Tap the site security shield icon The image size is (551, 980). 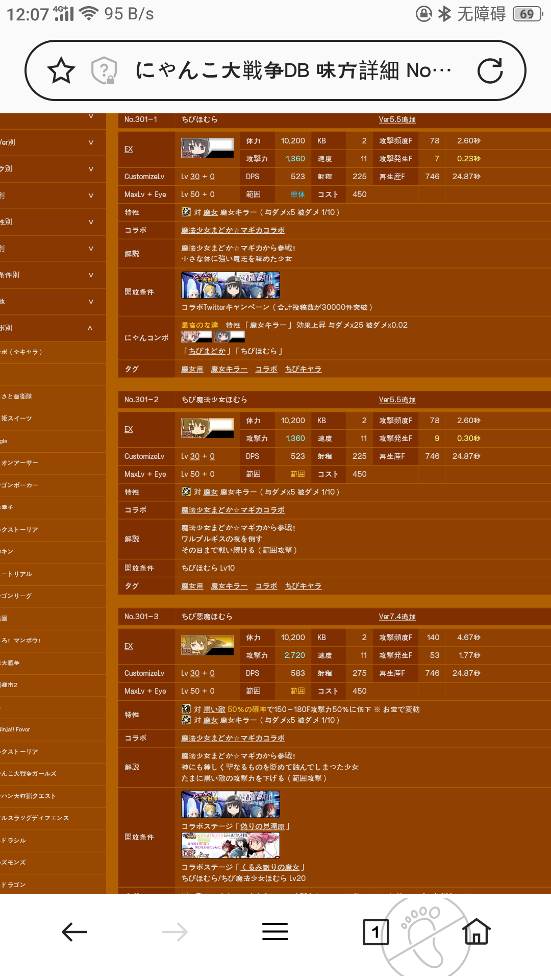(104, 70)
